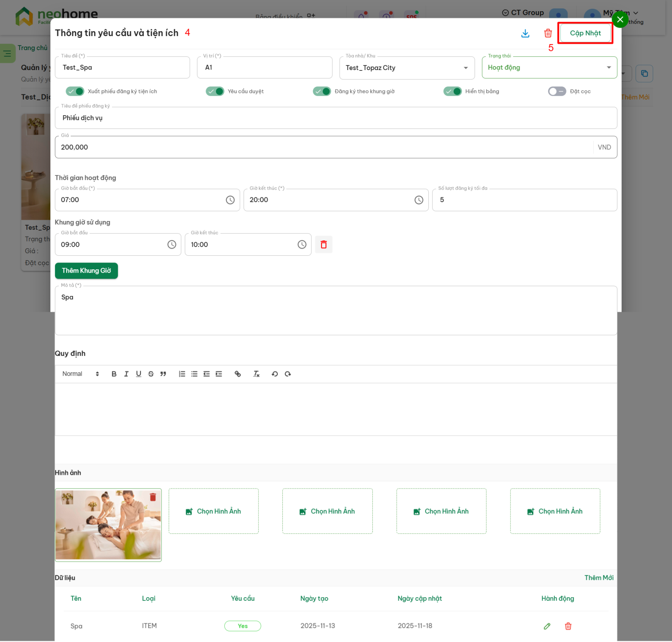Open the Normal text style dropdown
672x642 pixels.
click(x=80, y=374)
